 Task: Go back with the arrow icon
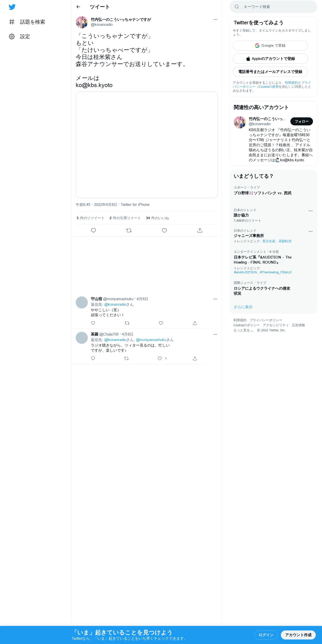click(78, 7)
